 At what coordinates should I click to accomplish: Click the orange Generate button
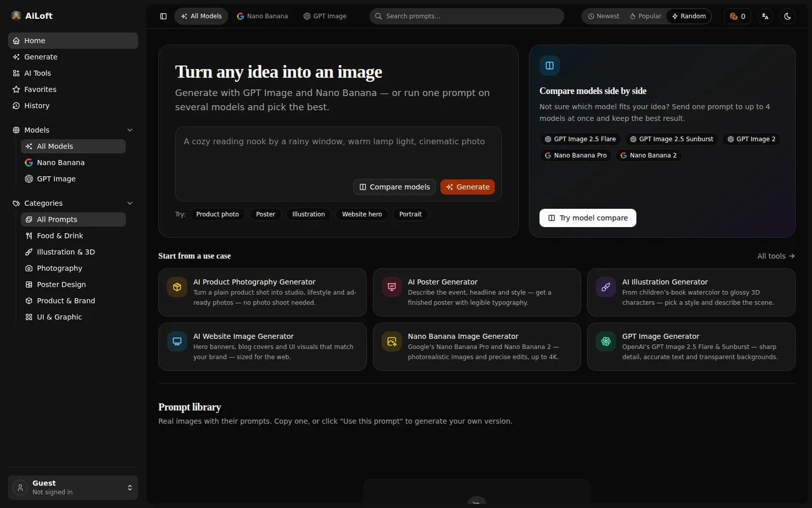(x=467, y=187)
